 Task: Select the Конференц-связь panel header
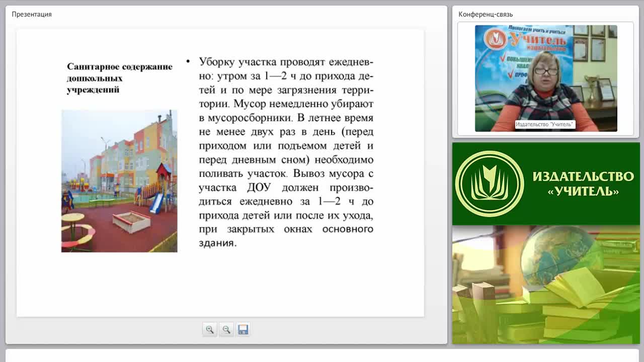pos(486,14)
